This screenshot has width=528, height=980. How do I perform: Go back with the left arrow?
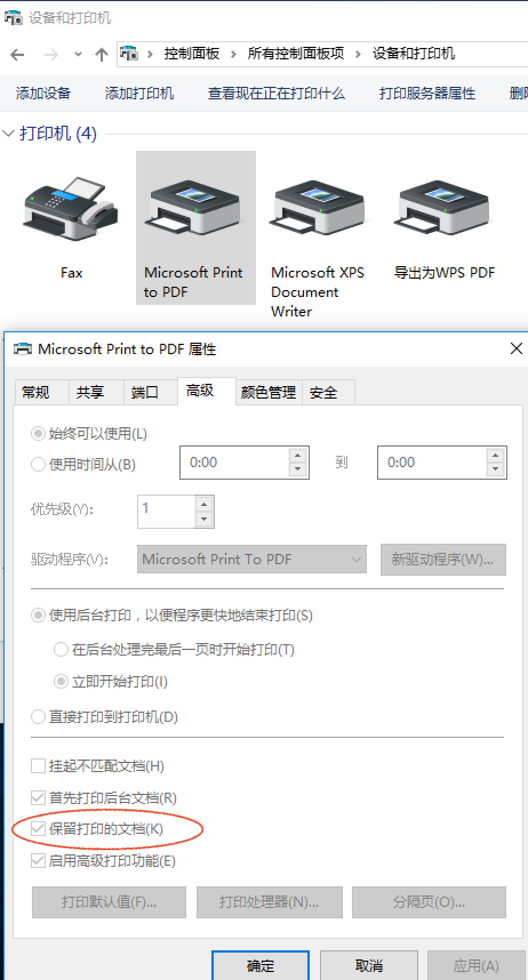(x=18, y=55)
